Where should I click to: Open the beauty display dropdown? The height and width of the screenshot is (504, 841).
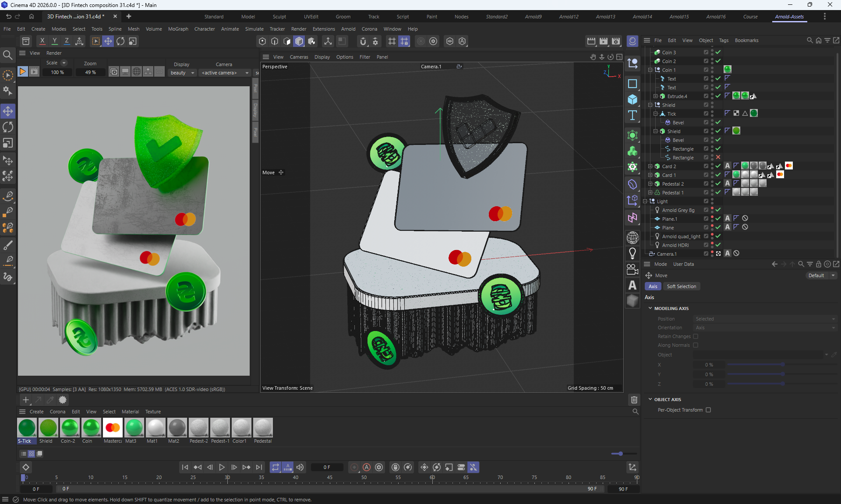(x=182, y=73)
